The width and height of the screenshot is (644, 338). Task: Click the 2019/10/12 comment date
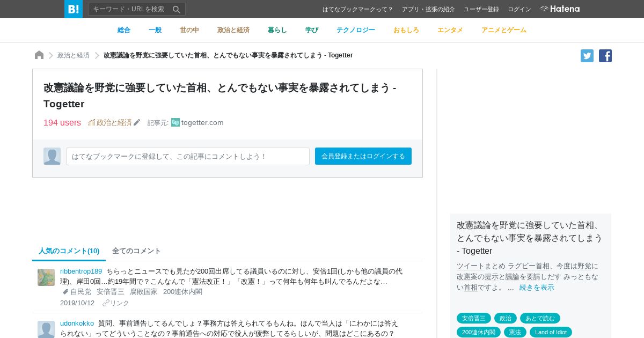(77, 303)
